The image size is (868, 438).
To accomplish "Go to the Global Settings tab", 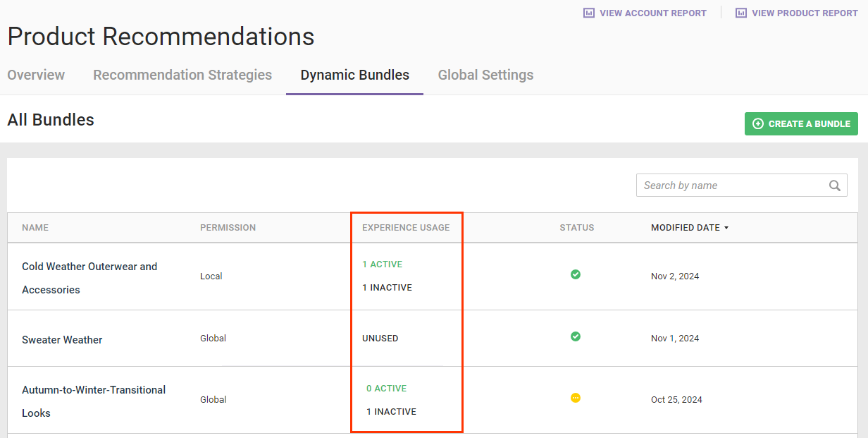I will [x=485, y=75].
